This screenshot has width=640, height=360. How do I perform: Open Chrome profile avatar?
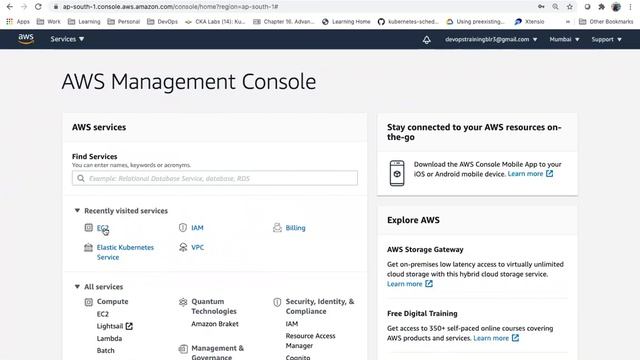[x=616, y=7]
